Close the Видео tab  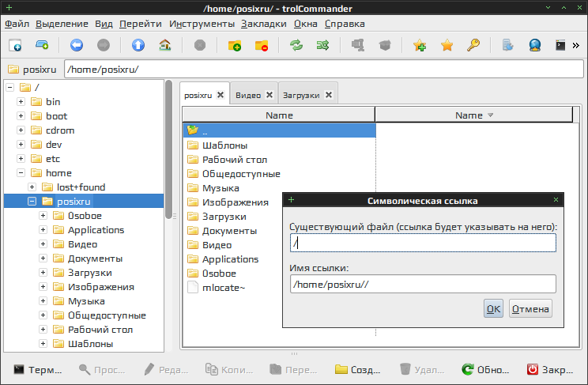click(x=269, y=95)
